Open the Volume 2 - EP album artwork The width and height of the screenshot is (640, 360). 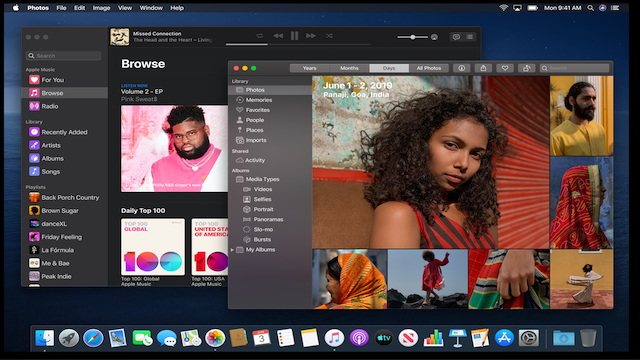pyautogui.click(x=174, y=149)
